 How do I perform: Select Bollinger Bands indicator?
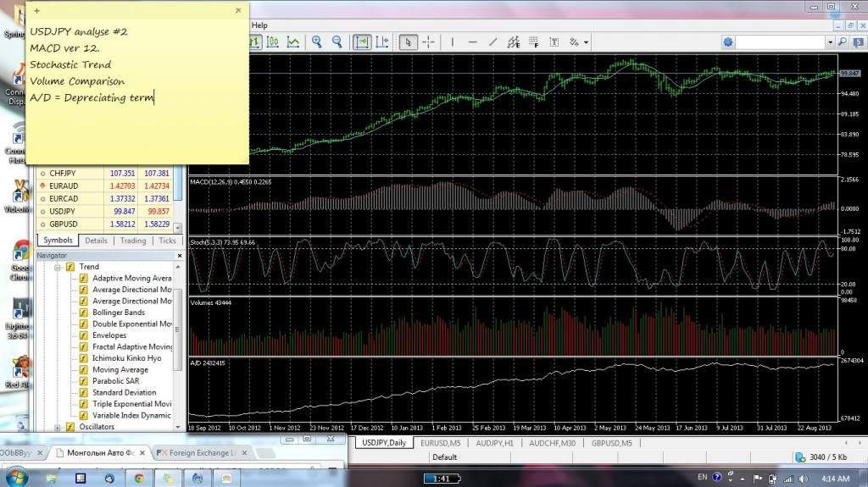click(x=119, y=313)
